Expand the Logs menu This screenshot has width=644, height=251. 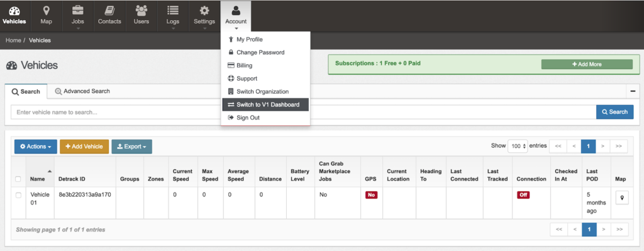click(x=173, y=16)
